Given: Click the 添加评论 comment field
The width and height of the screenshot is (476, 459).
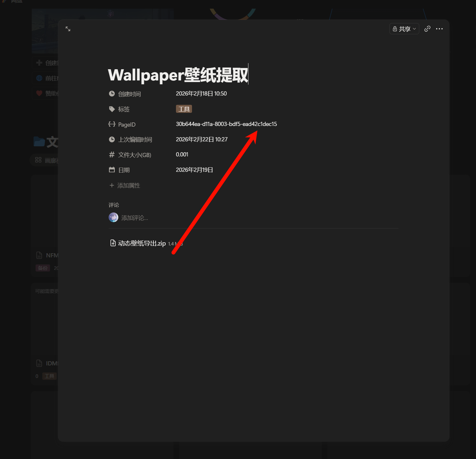Looking at the screenshot, I should click(135, 218).
